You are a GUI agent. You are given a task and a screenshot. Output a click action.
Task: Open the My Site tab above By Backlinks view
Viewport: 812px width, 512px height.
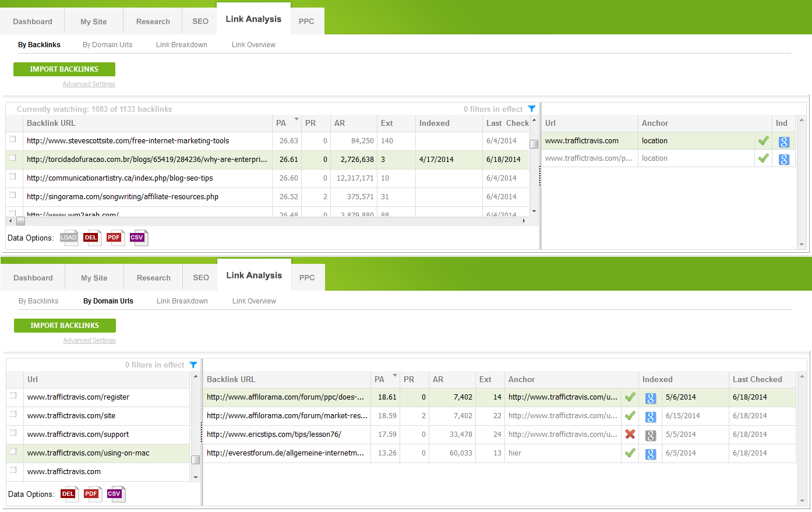tap(94, 22)
